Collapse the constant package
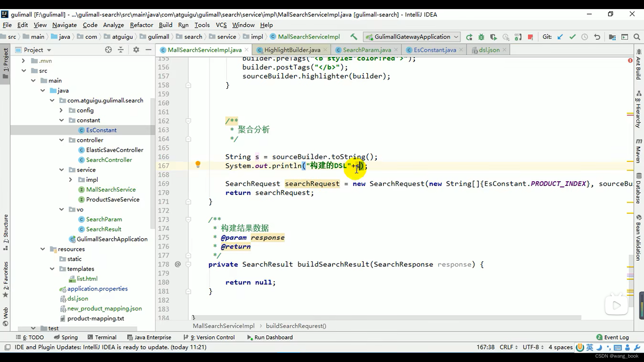 (x=61, y=120)
